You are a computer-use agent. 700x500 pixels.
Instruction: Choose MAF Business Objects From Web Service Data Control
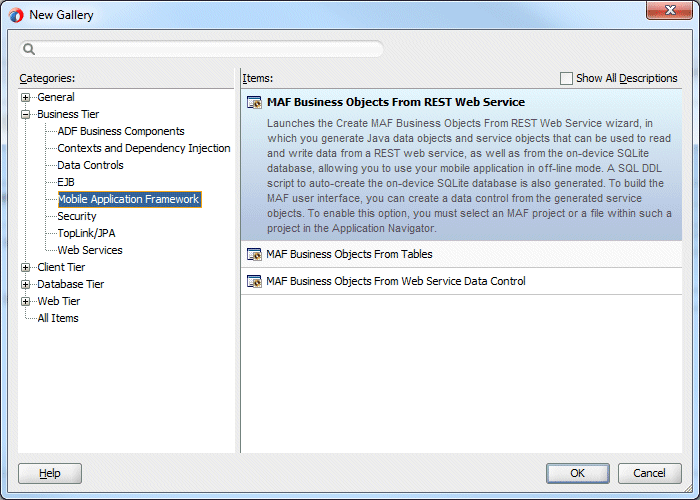tap(461, 281)
